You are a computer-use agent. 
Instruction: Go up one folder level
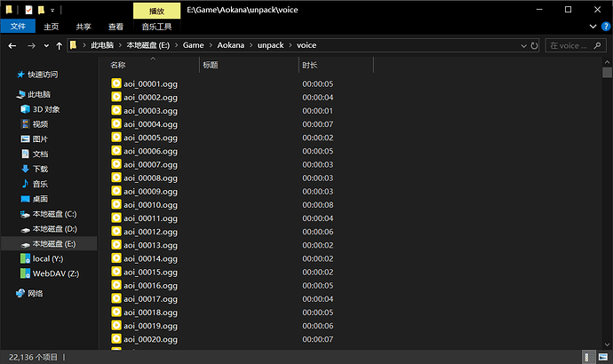coord(59,45)
